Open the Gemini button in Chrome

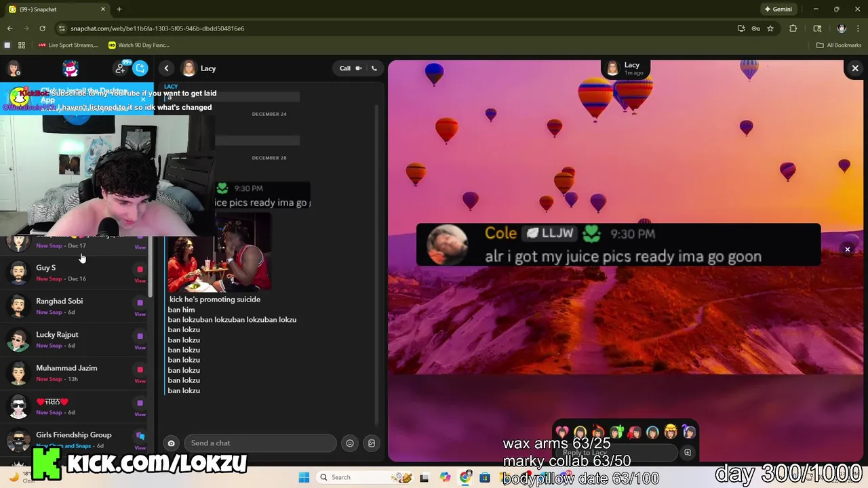(x=778, y=9)
